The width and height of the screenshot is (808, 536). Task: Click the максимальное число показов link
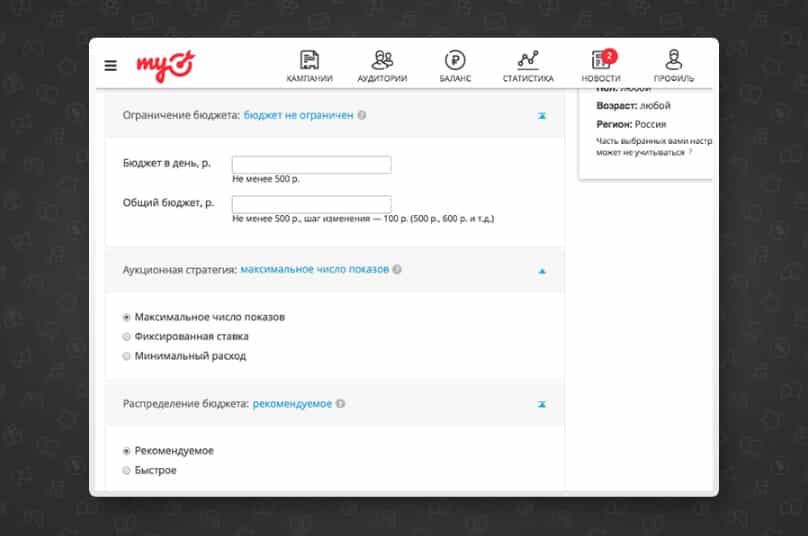click(314, 269)
